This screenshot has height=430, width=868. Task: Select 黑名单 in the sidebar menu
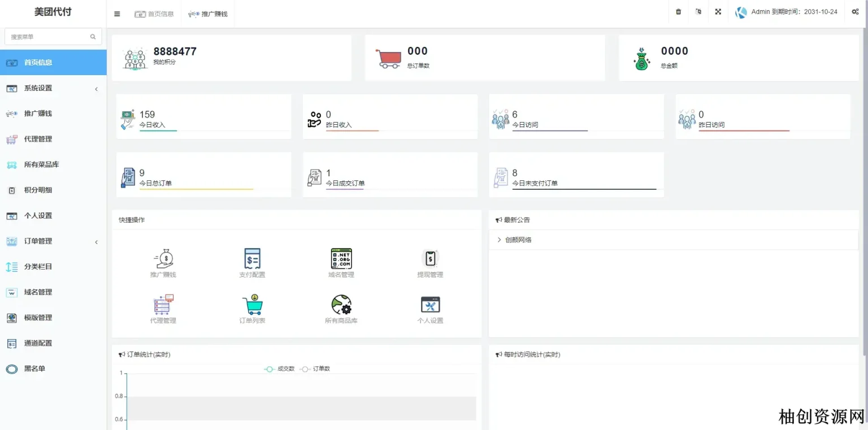[34, 369]
